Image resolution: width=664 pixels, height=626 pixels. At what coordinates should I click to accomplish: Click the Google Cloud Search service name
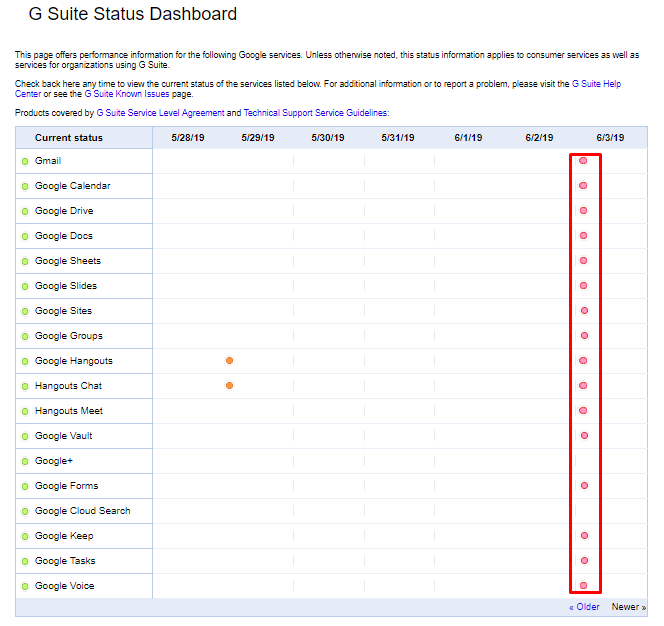tap(83, 511)
